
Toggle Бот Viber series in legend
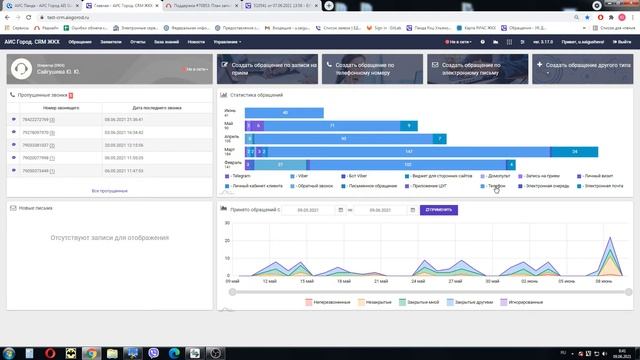tap(354, 176)
